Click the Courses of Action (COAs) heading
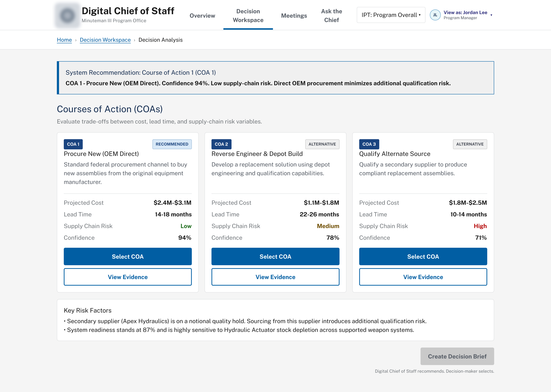Image resolution: width=551 pixels, height=392 pixels. pyautogui.click(x=110, y=109)
